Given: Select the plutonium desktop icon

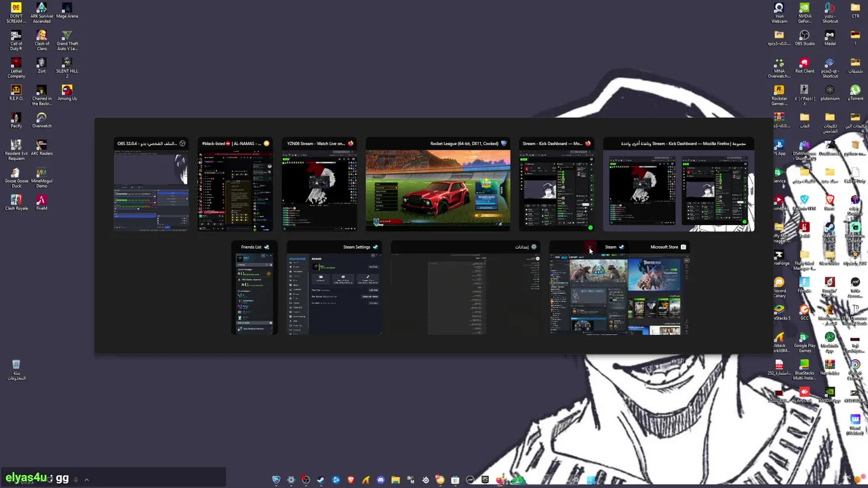Looking at the screenshot, I should click(x=830, y=94).
